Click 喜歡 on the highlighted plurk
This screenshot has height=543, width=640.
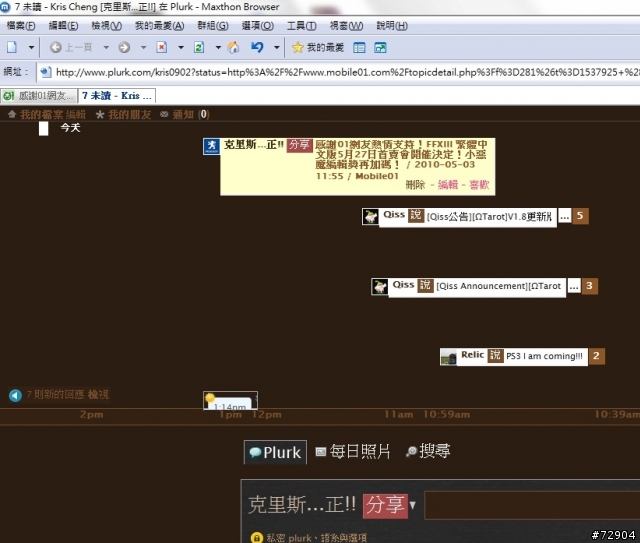[x=479, y=185]
